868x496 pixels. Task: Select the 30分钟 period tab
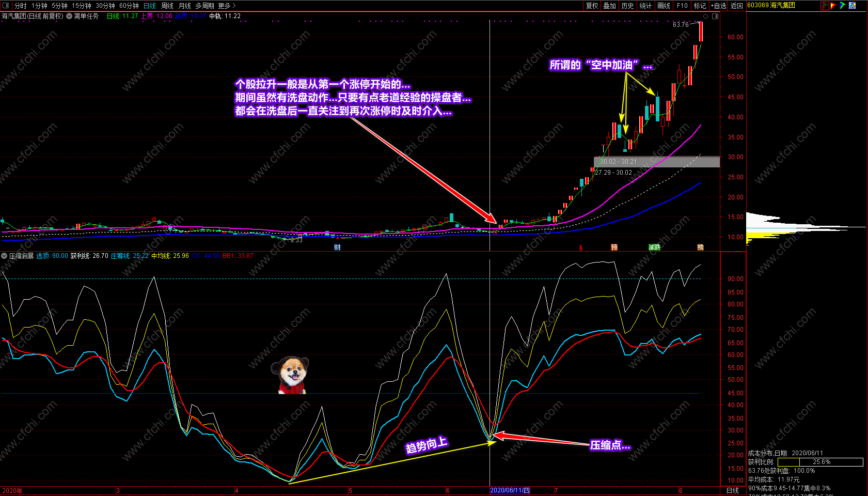[105, 6]
